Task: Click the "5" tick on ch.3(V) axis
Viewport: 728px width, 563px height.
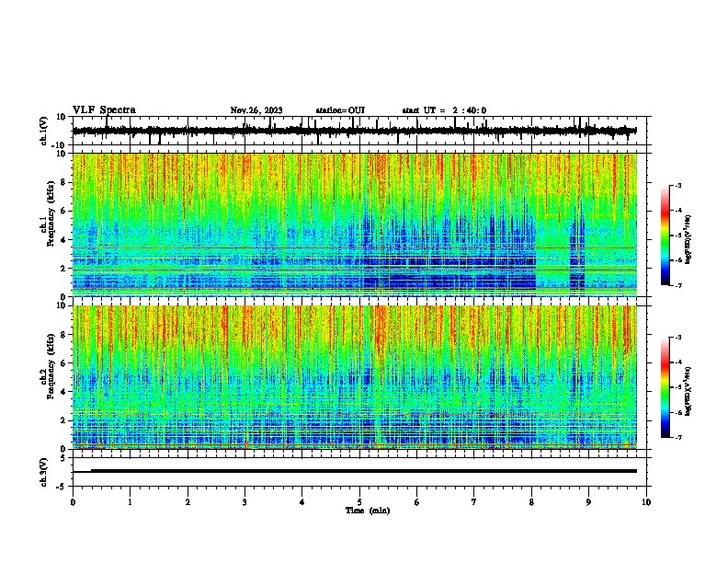Action: [x=64, y=458]
